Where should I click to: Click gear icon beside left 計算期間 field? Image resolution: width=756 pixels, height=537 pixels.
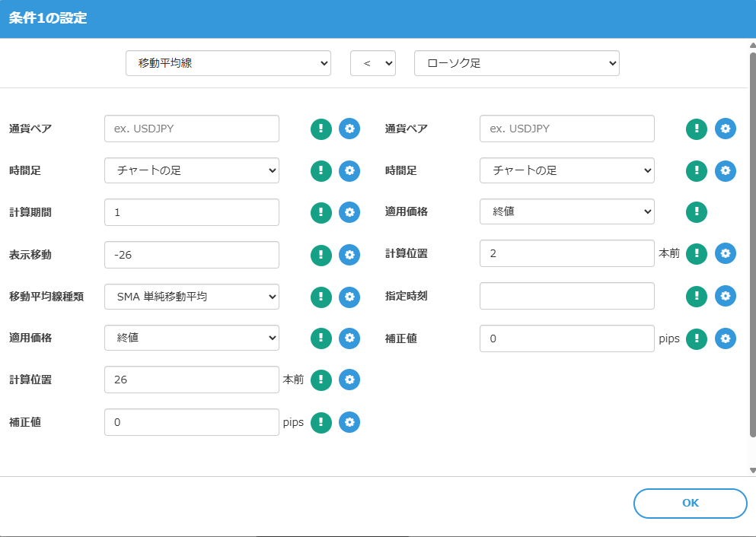349,213
